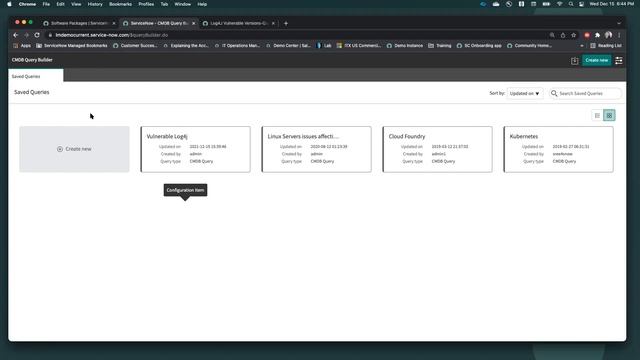This screenshot has width=640, height=360.
Task: Click the magnifier icon in Search Saved Queries
Action: click(x=554, y=93)
